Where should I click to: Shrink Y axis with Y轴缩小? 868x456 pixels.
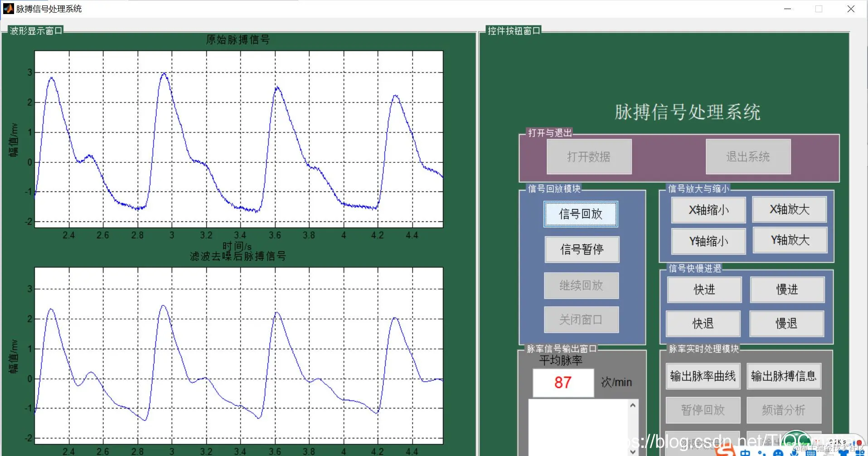pyautogui.click(x=708, y=241)
